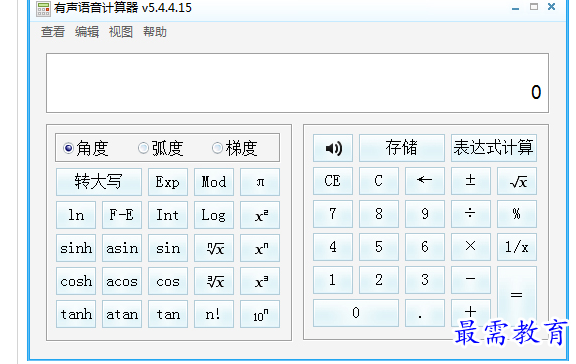
Task: Click the nth root of x key
Action: [214, 248]
